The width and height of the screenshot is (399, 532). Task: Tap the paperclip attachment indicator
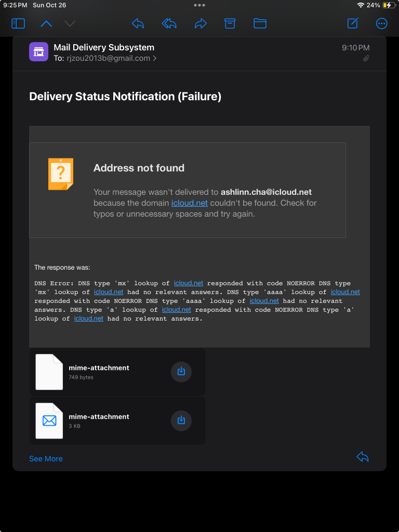coord(366,59)
